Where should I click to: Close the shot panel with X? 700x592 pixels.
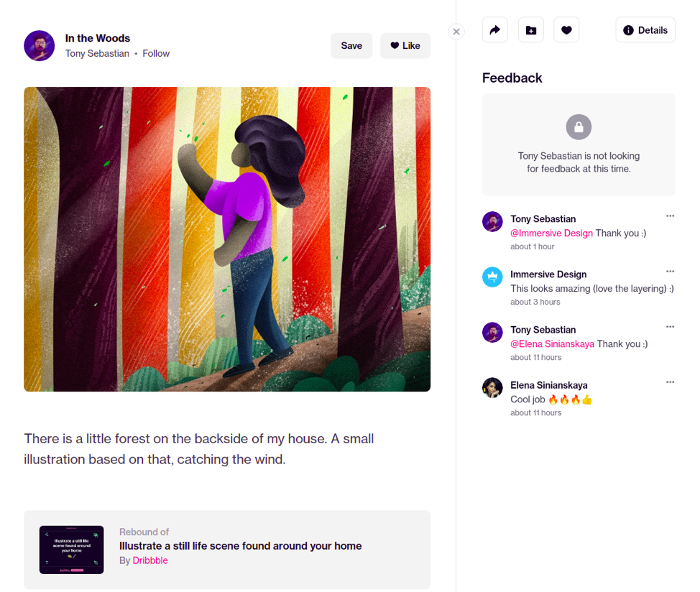(456, 32)
